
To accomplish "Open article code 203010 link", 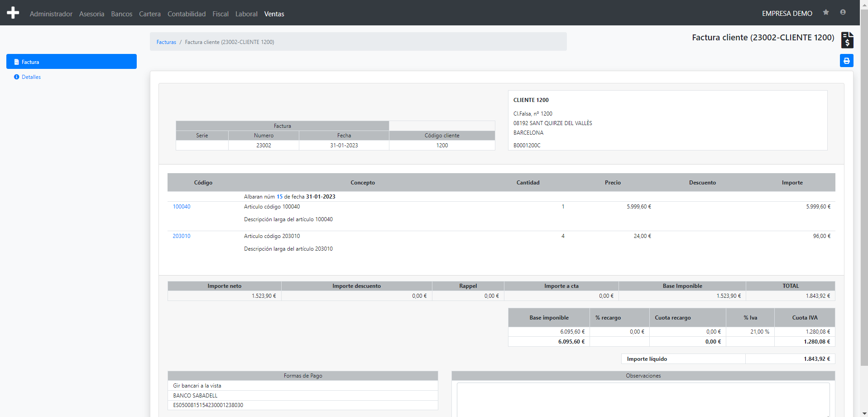I will pyautogui.click(x=182, y=236).
